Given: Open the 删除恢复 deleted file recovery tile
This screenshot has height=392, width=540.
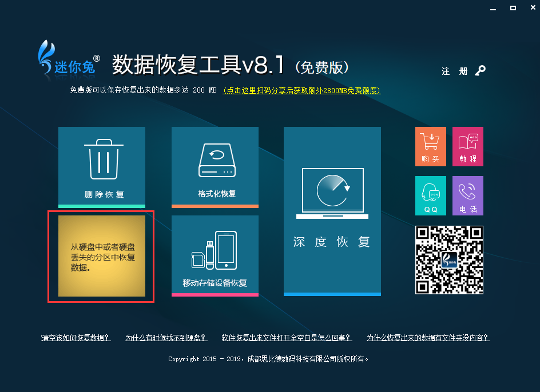Looking at the screenshot, I should (102, 167).
